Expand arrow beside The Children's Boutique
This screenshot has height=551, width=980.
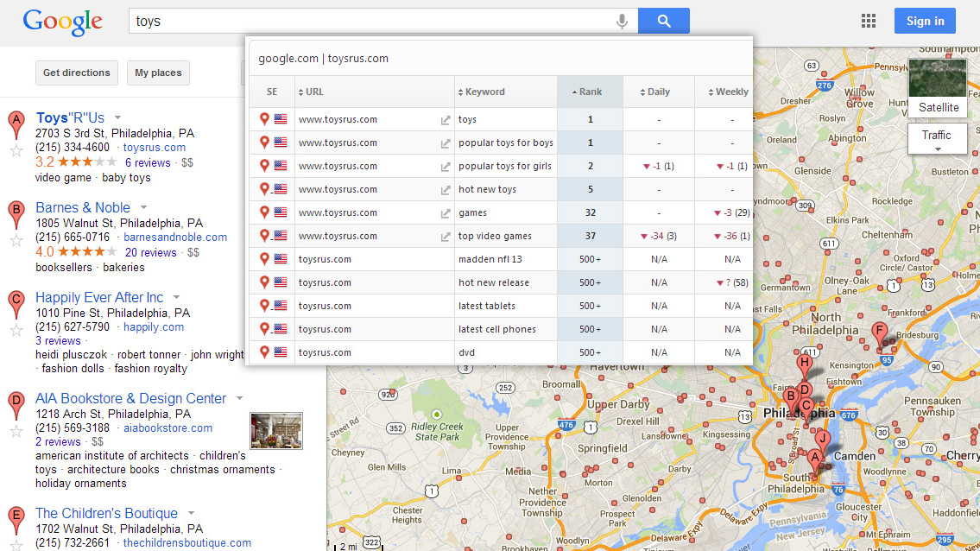[x=192, y=513]
